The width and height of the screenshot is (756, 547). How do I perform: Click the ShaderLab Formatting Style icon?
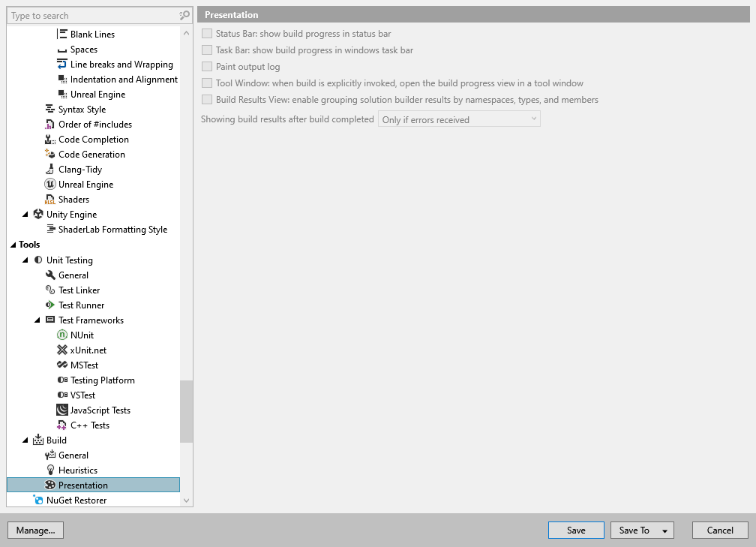[50, 229]
